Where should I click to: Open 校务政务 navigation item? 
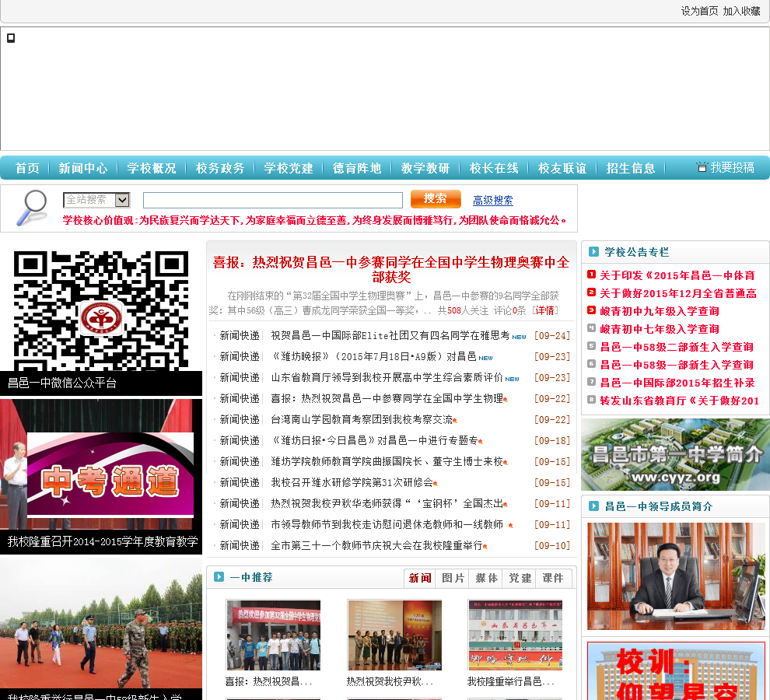click(220, 168)
